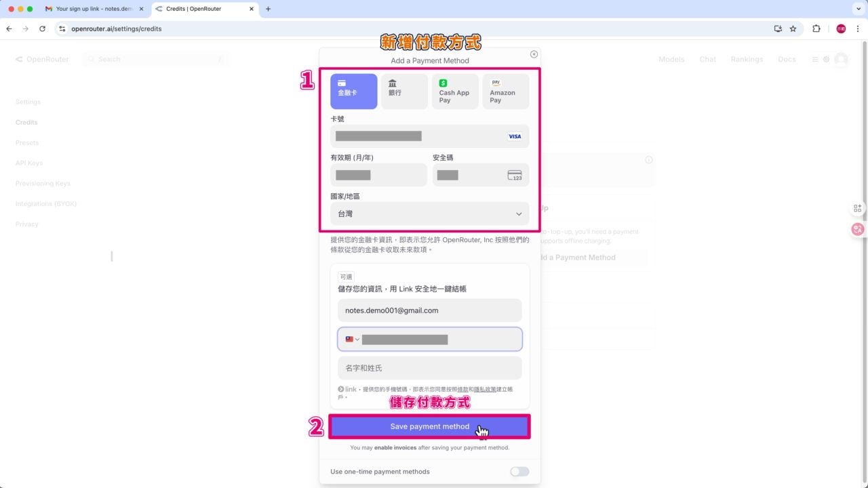Reload the current page
This screenshot has height=488, width=868.
point(42,29)
